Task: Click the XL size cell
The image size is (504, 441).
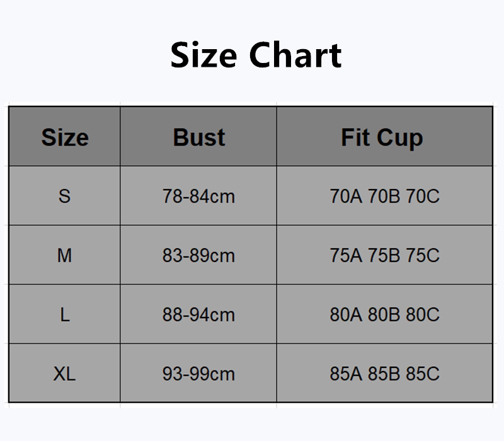Action: [64, 374]
